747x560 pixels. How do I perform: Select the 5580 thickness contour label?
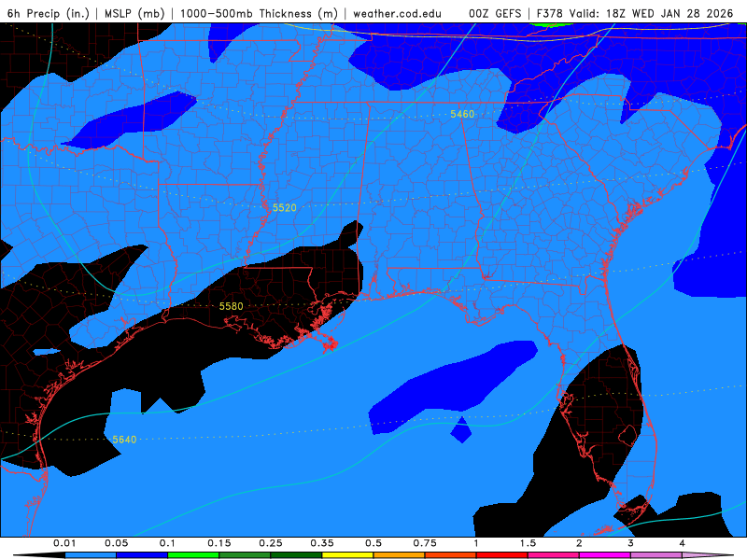coord(231,306)
